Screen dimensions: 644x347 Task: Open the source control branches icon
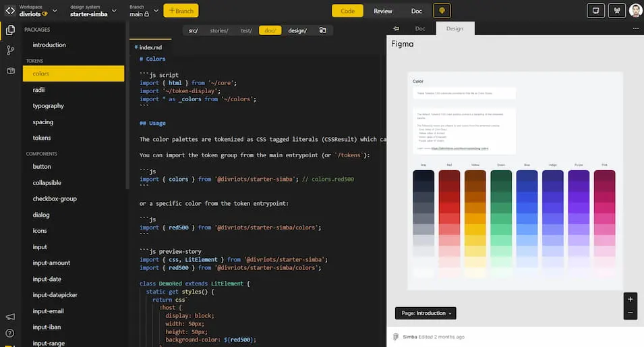coord(10,50)
